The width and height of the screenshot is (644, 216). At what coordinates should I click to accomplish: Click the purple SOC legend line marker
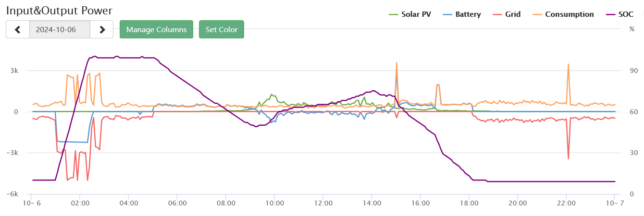click(x=608, y=14)
